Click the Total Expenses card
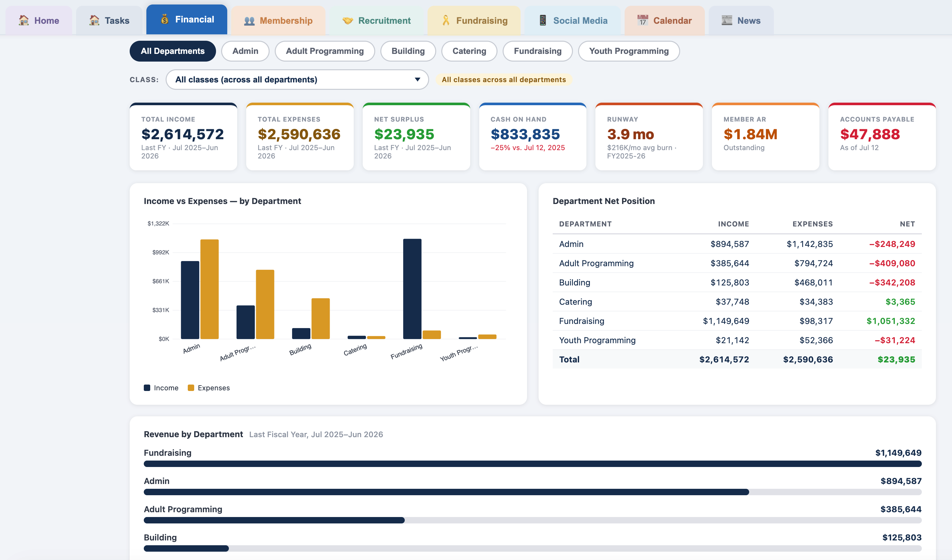The height and width of the screenshot is (560, 952). point(300,137)
